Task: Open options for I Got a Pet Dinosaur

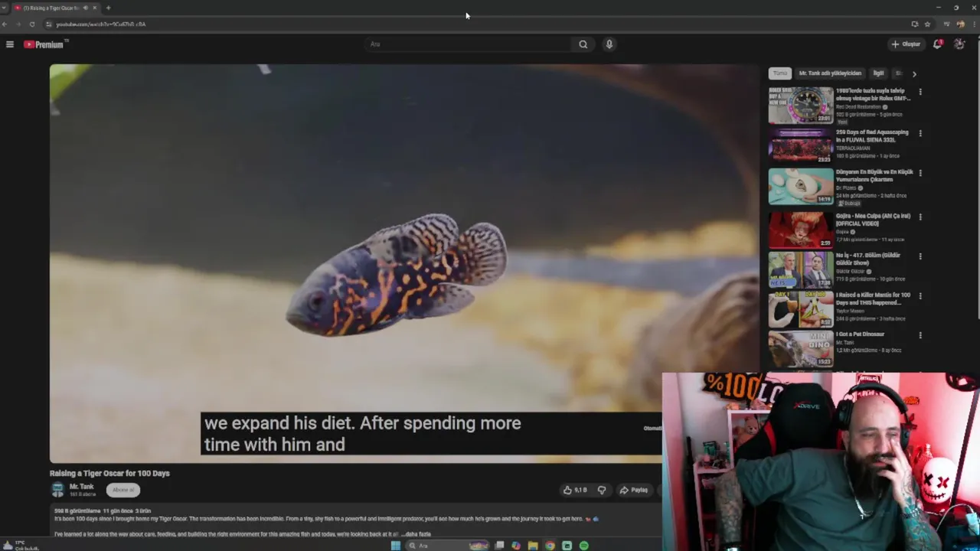Action: pyautogui.click(x=920, y=335)
